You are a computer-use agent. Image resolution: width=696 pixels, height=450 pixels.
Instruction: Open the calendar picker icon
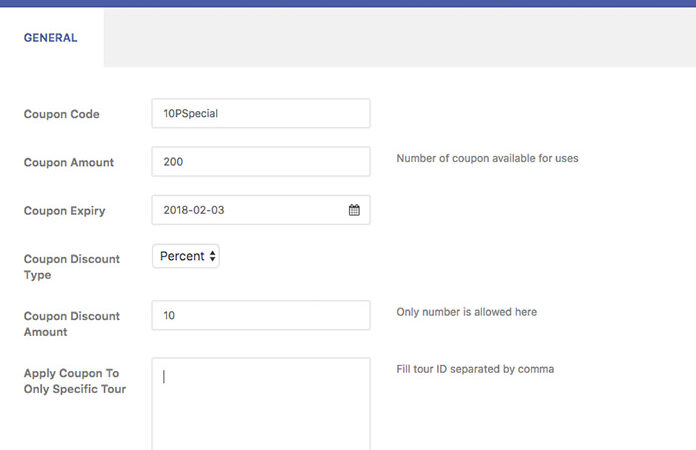coord(354,210)
